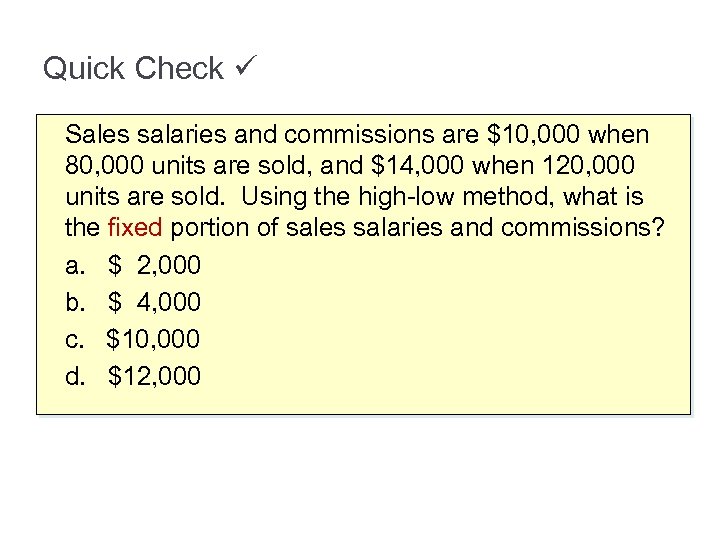Click empty yellow area below option d
Screen dimensions: 720x540
click(x=400, y=396)
